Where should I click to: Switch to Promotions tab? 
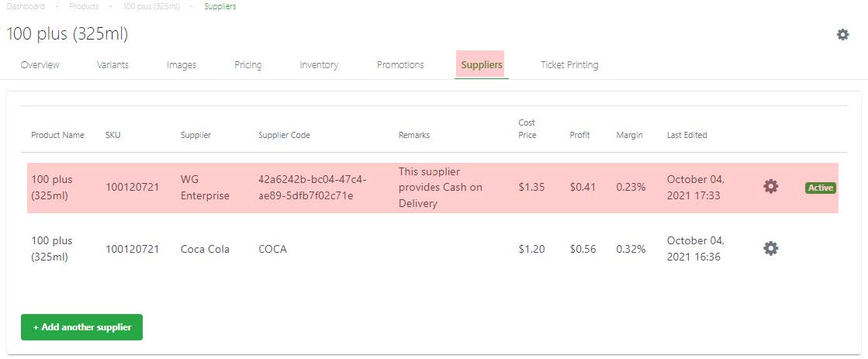coord(400,64)
